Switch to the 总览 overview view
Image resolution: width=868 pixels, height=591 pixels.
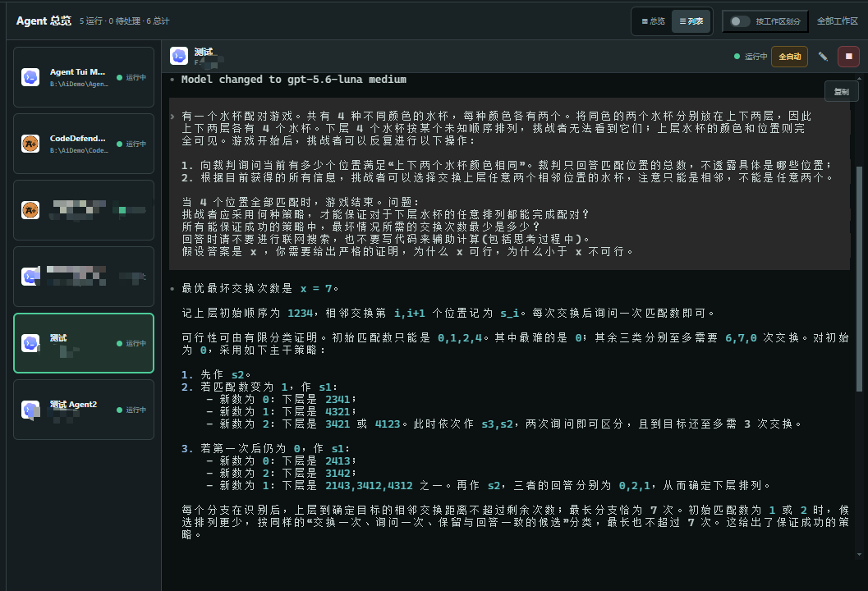coord(653,21)
